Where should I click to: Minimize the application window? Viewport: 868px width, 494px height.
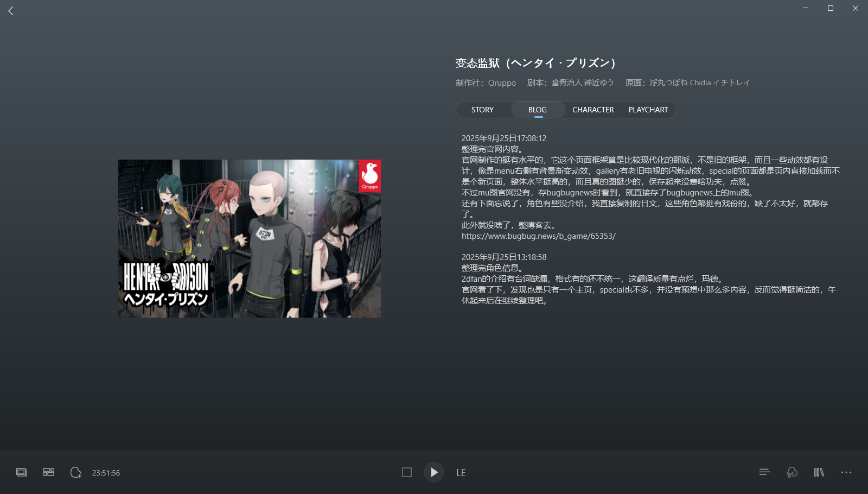coord(806,8)
